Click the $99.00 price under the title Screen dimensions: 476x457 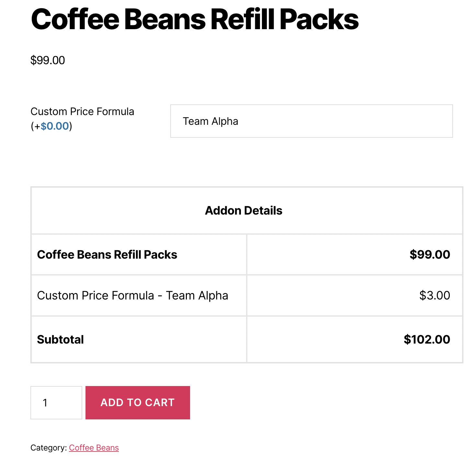[x=48, y=60]
